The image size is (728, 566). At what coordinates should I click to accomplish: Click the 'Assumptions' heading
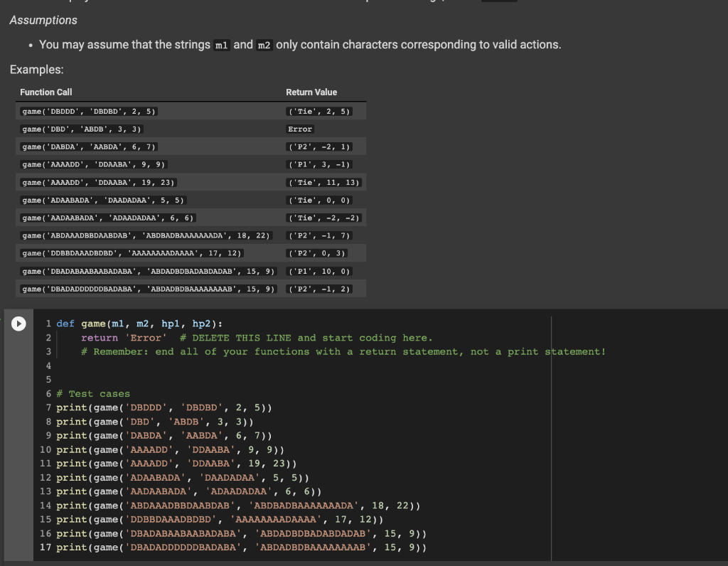pyautogui.click(x=43, y=21)
